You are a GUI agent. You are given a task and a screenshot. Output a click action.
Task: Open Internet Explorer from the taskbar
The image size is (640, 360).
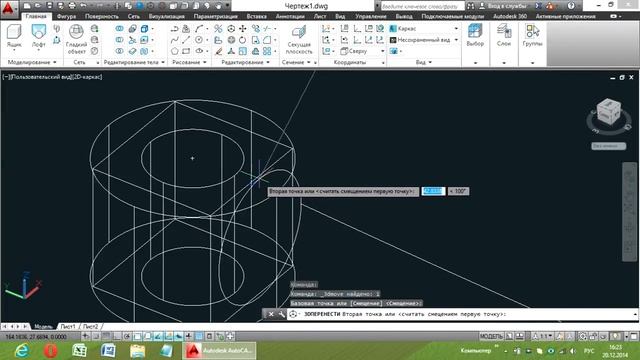tap(21, 351)
